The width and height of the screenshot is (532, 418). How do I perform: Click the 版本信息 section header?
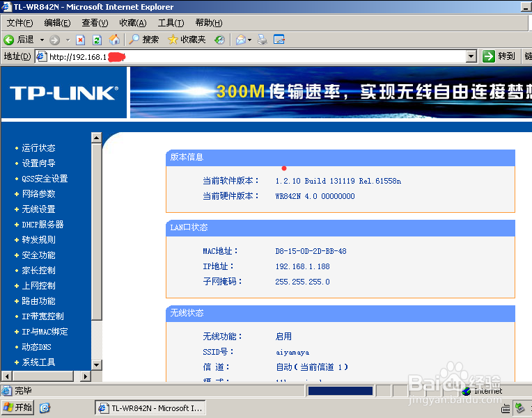tap(341, 157)
